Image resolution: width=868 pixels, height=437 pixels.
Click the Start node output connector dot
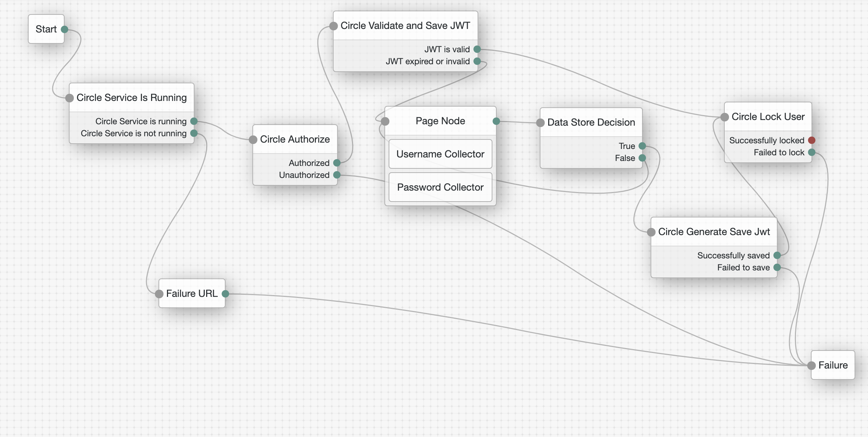pos(65,29)
